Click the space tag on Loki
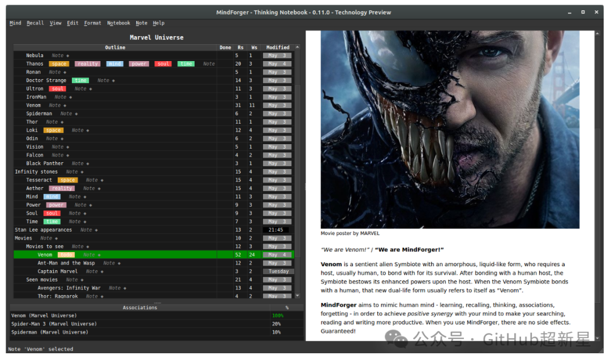 tap(53, 131)
